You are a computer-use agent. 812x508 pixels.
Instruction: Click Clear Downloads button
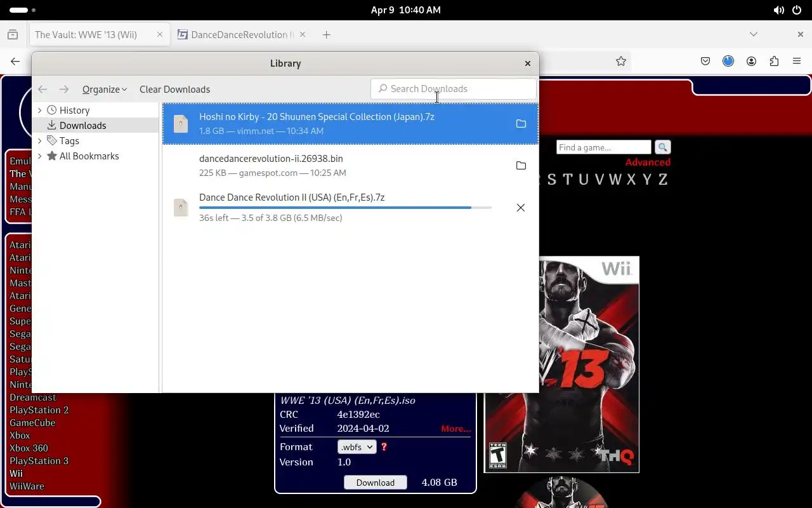click(174, 90)
